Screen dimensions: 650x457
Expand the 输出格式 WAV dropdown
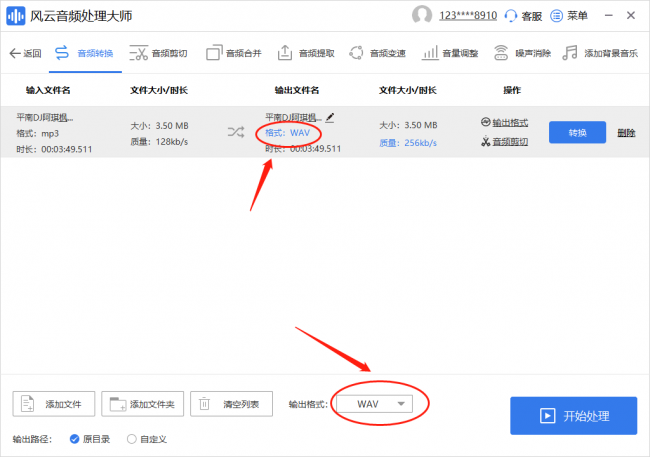374,404
